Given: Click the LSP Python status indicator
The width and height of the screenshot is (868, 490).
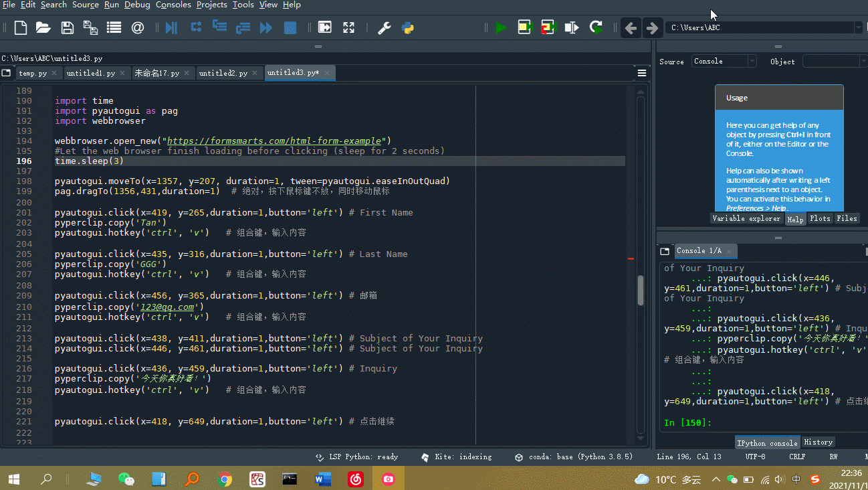Looking at the screenshot, I should click(x=356, y=457).
